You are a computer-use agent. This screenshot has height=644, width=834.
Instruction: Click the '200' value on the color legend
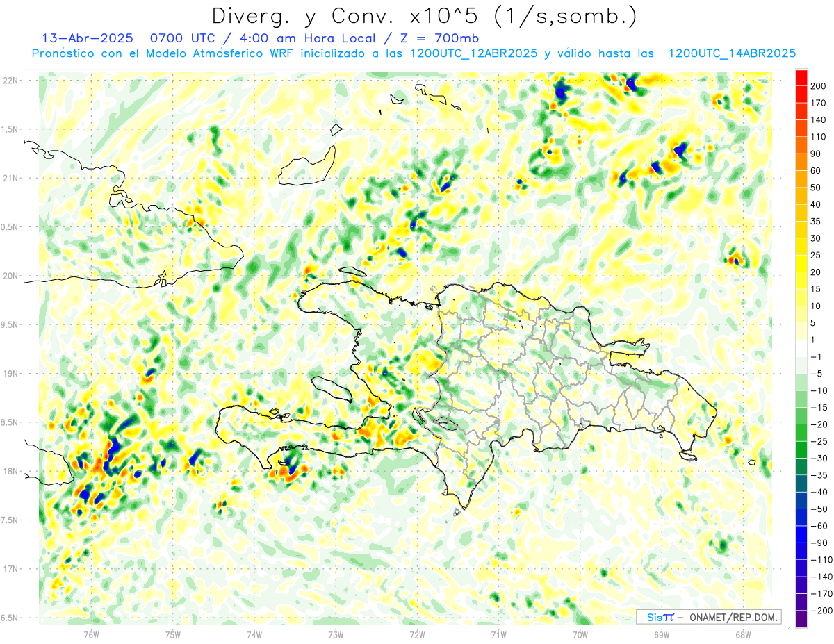(x=819, y=86)
